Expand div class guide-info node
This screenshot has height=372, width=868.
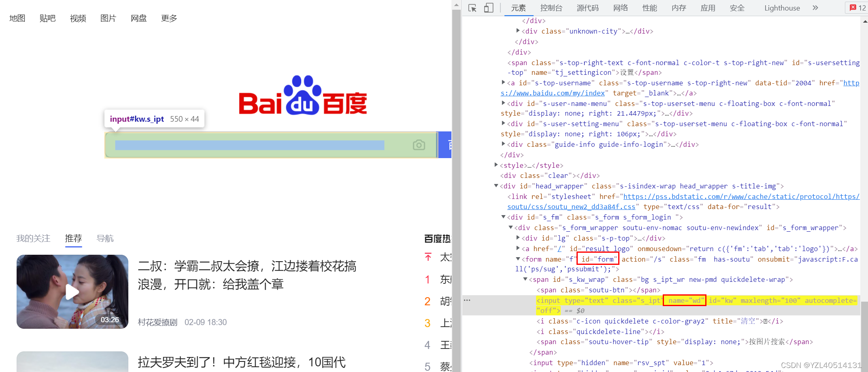(503, 144)
